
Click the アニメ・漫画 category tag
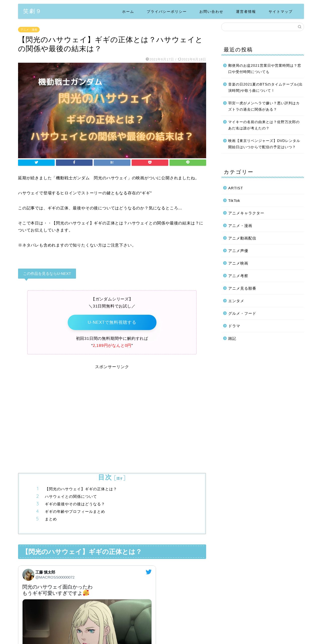(x=29, y=30)
